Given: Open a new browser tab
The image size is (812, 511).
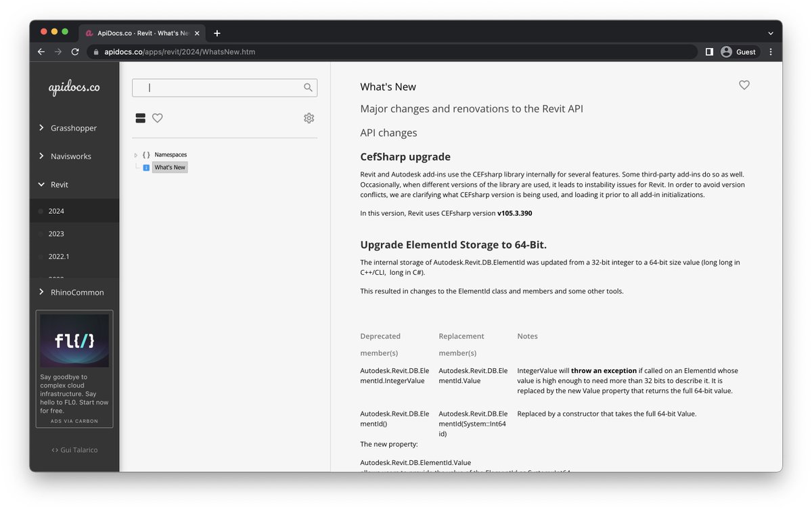Looking at the screenshot, I should pos(217,33).
